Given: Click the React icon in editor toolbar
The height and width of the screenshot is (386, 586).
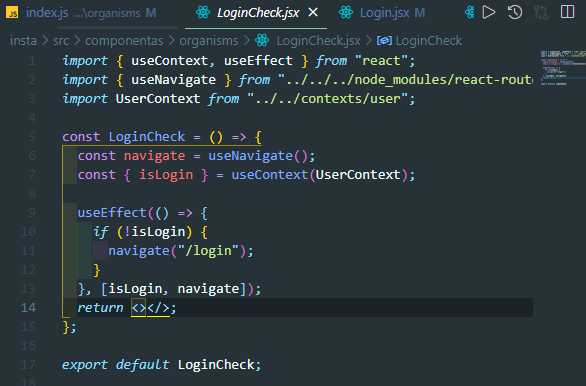Looking at the screenshot, I should pyautogui.click(x=469, y=12).
